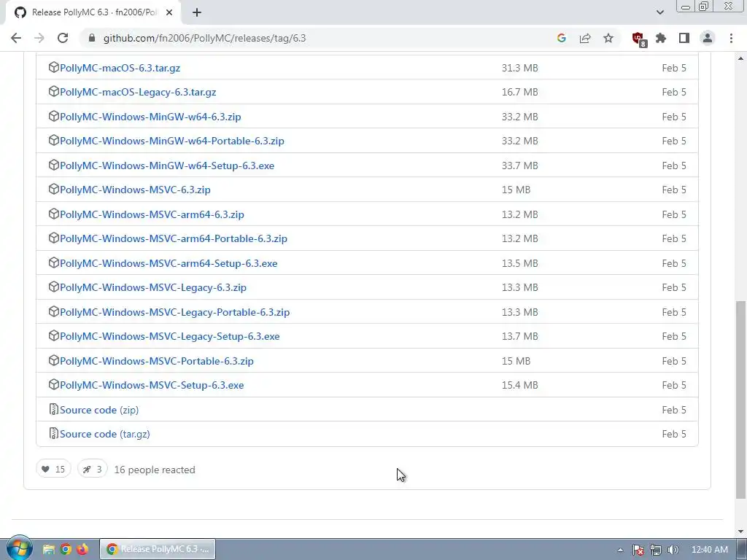Click the 15.4 MB size of MSVC Setup

coord(519,385)
